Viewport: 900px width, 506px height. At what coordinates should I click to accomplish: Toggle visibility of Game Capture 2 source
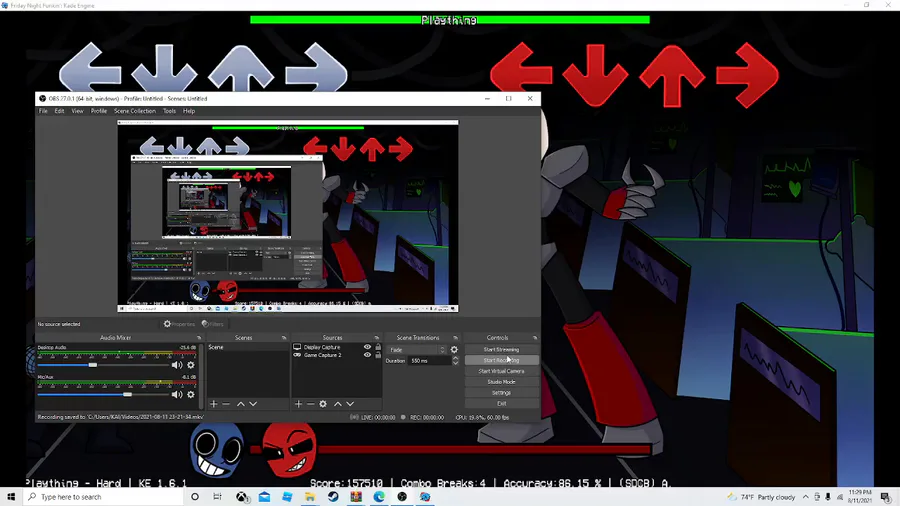point(367,355)
